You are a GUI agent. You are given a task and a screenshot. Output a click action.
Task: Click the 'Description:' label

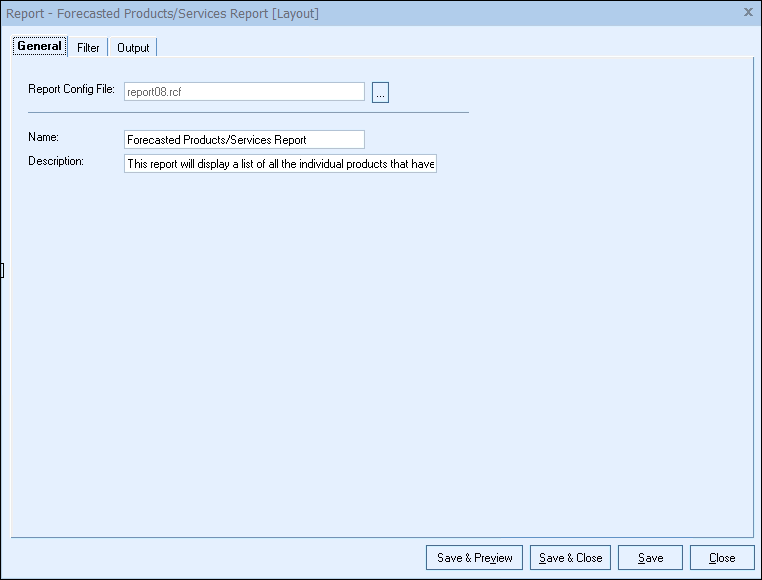pyautogui.click(x=56, y=161)
